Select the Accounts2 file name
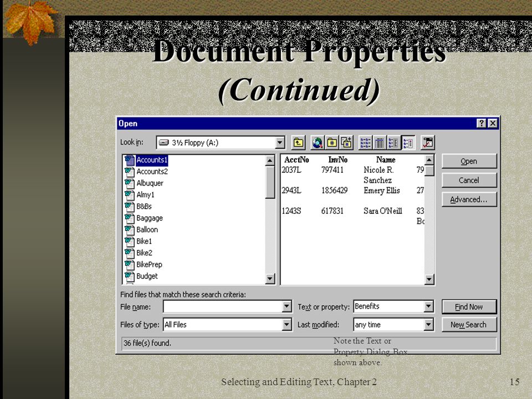 (152, 172)
